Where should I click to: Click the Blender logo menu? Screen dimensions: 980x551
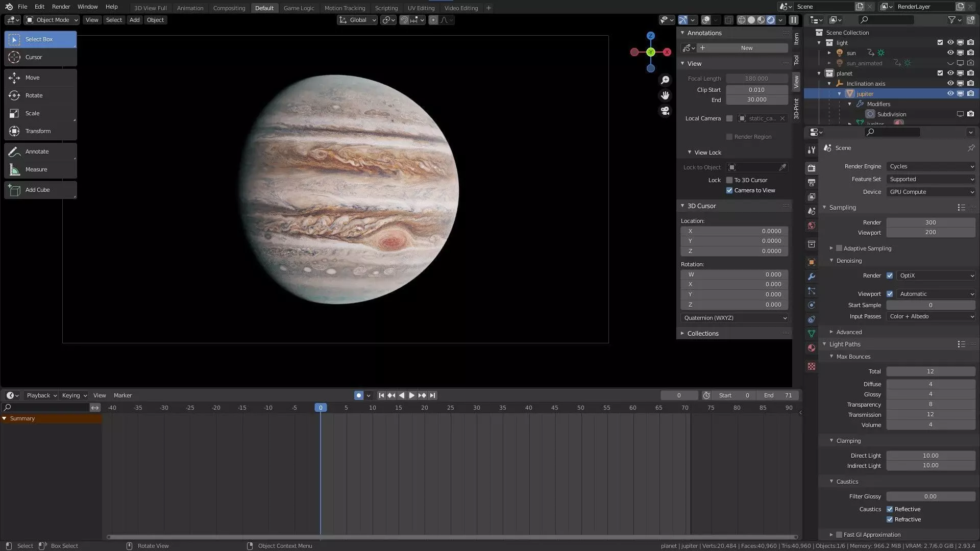[9, 7]
